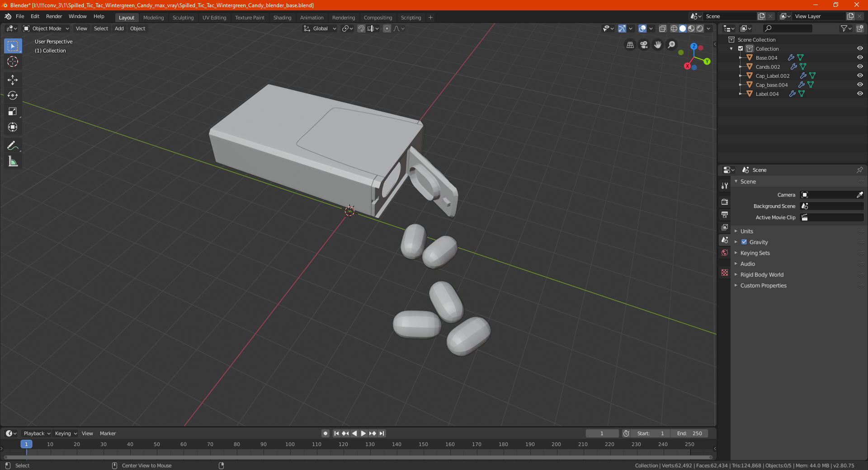Screen dimensions: 868x470
Task: Use the camera eyedropper icon
Action: (x=859, y=195)
